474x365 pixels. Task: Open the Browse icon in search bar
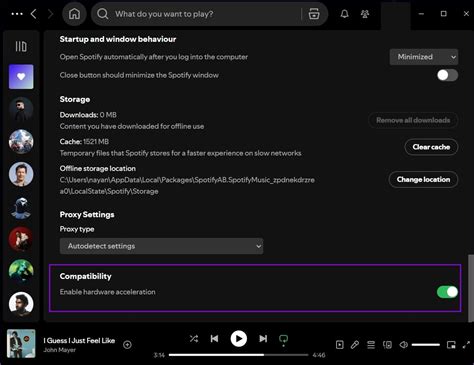(x=314, y=14)
